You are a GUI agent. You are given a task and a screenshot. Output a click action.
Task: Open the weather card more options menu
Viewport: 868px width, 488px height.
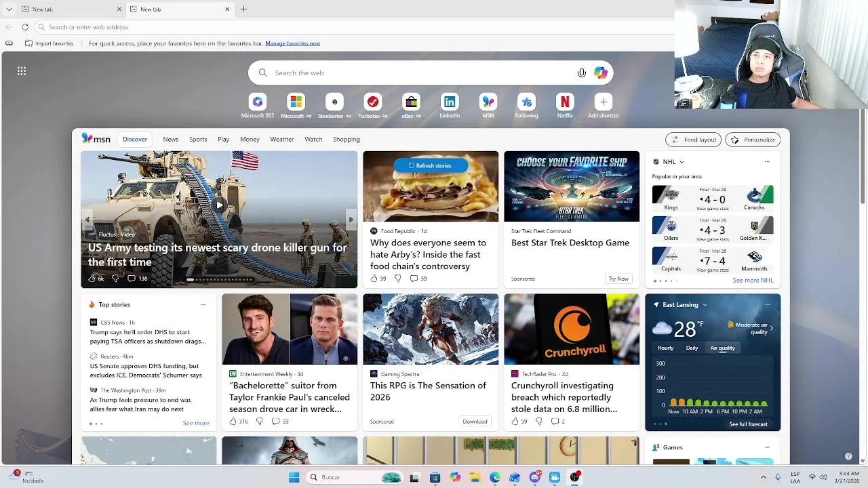767,305
